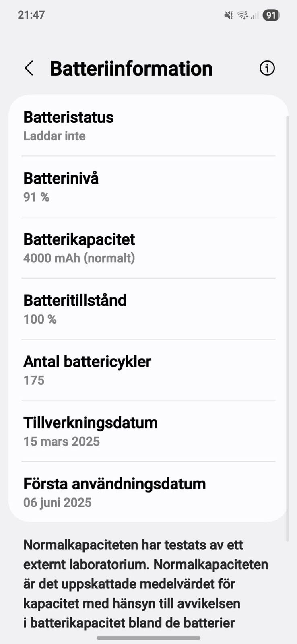Select the Första användningsdatum row
The height and width of the screenshot is (644, 297).
[148, 492]
